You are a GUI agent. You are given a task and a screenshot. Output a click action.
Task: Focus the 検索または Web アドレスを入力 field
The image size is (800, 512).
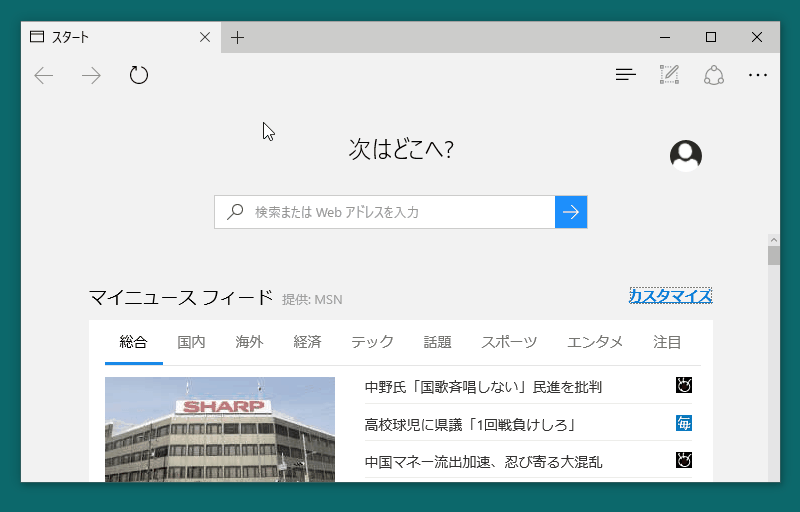pos(385,212)
